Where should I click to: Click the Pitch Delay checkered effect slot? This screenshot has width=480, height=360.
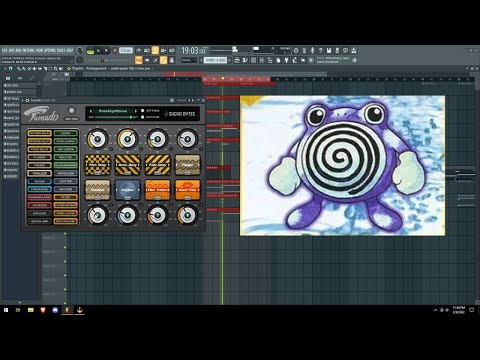98,165
